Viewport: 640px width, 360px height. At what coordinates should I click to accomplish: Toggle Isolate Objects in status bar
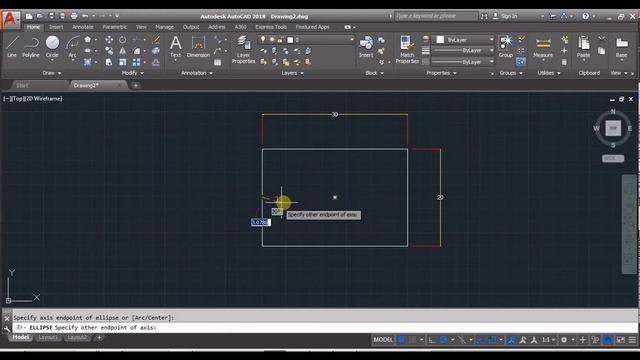[x=595, y=340]
